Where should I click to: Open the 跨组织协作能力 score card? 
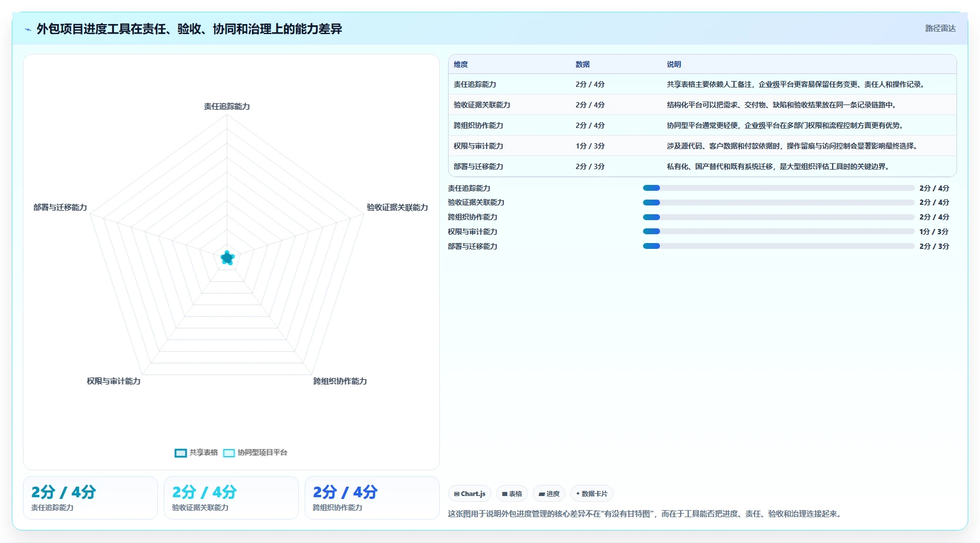click(x=372, y=498)
